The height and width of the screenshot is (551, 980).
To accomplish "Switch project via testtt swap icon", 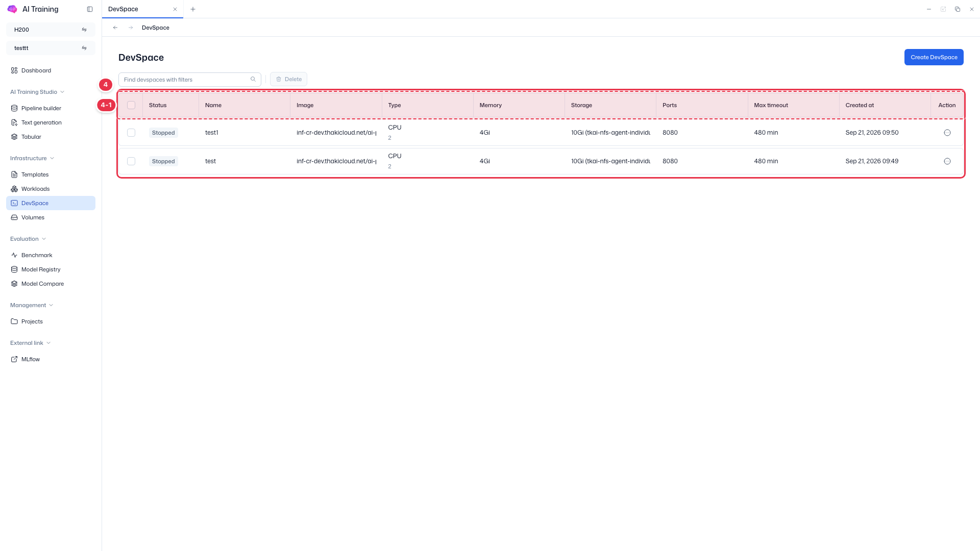I will 84,48.
